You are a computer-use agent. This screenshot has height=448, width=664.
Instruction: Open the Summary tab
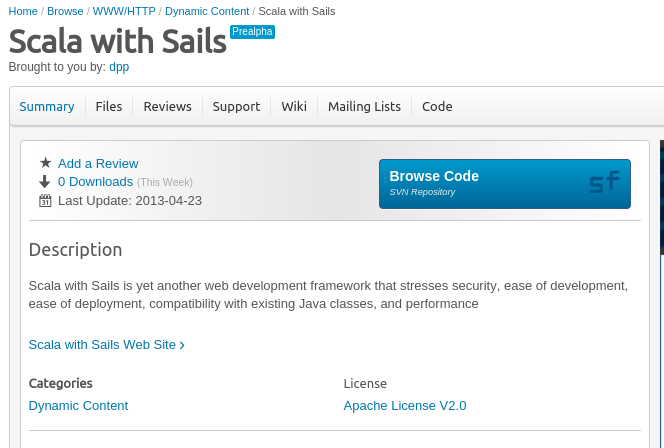[x=47, y=106]
